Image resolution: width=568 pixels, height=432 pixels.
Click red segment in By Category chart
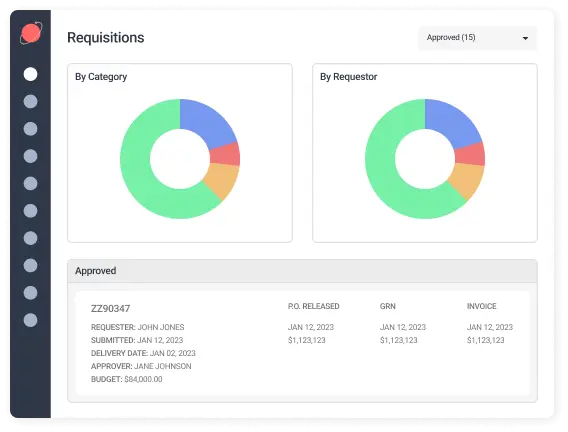tap(225, 154)
